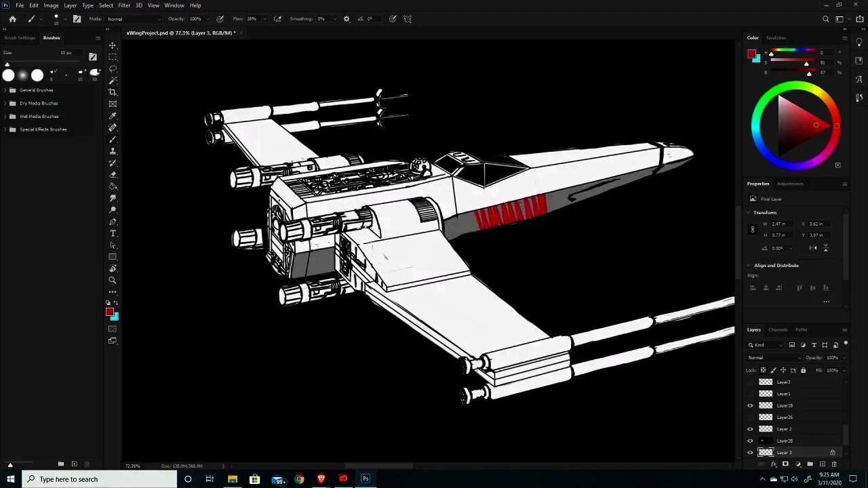868x488 pixels.
Task: Open Chrome from the taskbar
Action: click(x=299, y=479)
